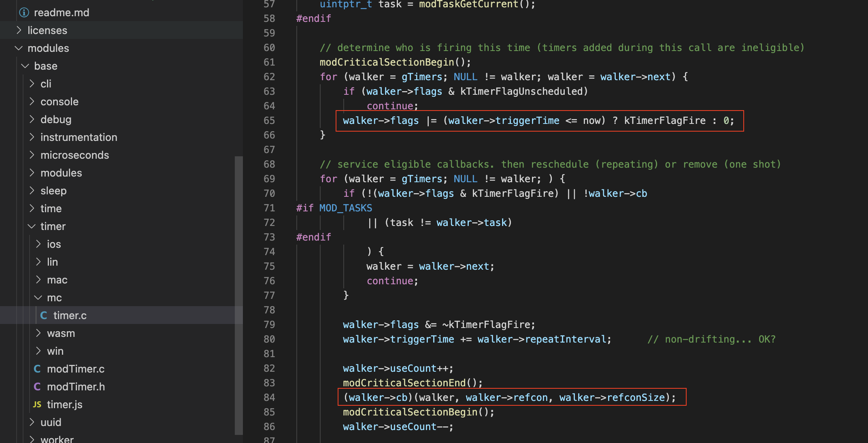The width and height of the screenshot is (868, 443).
Task: Click the C icon next to timer.c
Action: tap(44, 315)
